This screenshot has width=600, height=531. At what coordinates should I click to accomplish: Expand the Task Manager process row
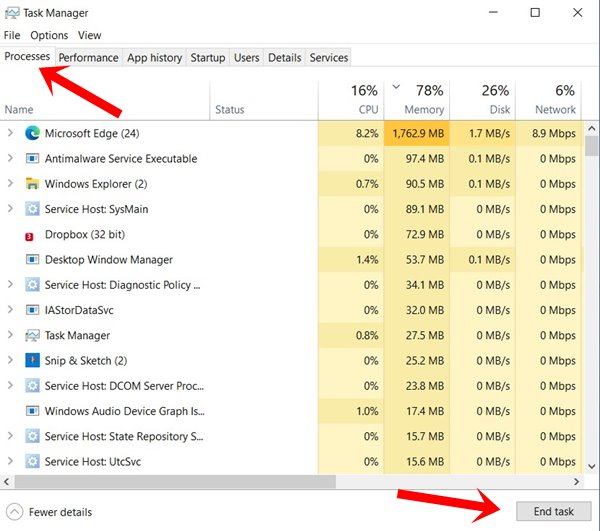coord(10,335)
